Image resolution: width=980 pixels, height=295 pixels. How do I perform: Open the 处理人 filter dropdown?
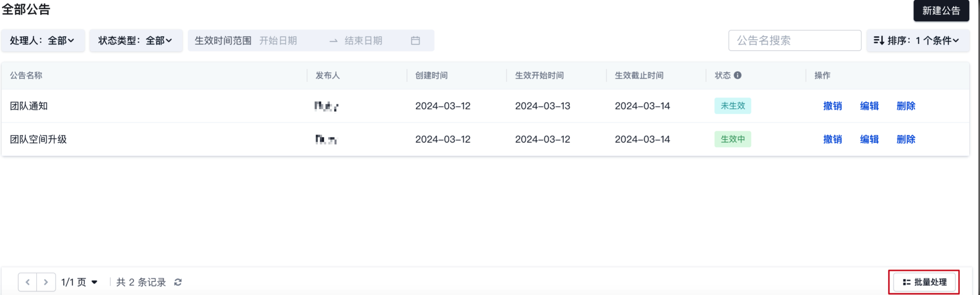coord(42,41)
